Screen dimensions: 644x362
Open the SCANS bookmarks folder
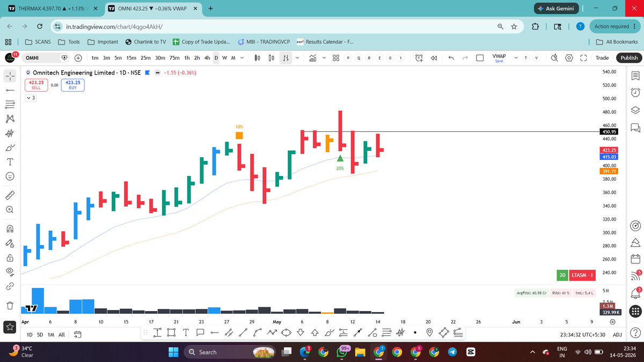[37, 42]
